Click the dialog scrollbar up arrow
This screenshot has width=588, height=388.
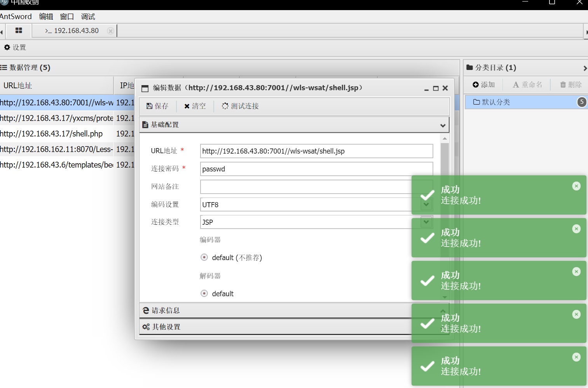(445, 138)
